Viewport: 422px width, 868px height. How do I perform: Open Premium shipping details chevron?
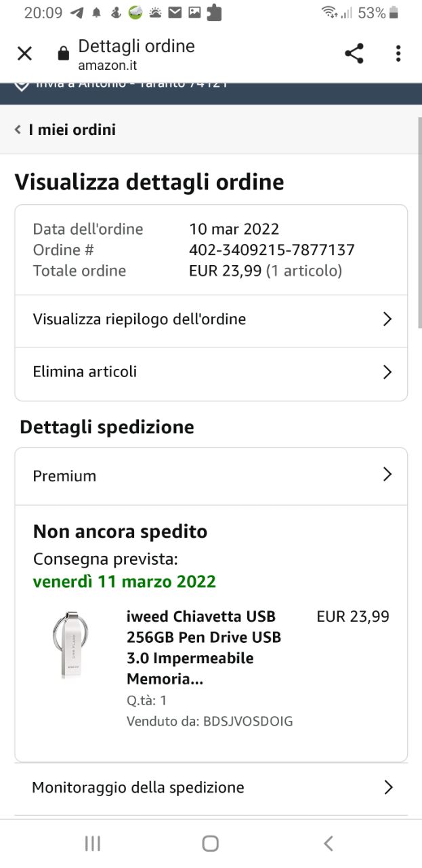[x=387, y=475]
